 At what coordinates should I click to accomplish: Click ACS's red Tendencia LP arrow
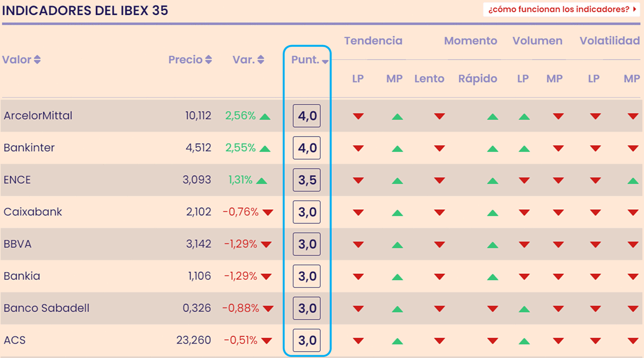point(358,341)
